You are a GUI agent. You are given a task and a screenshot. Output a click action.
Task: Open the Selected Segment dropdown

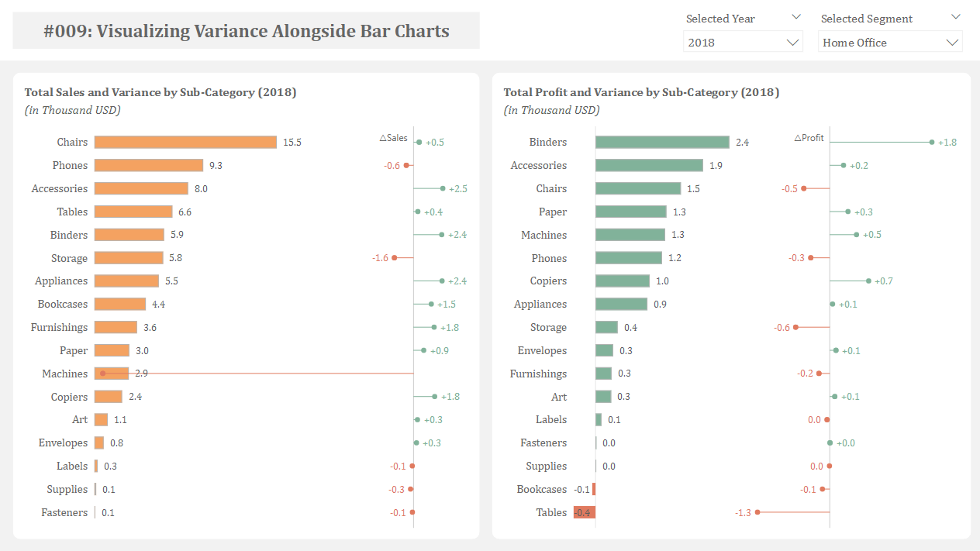(x=889, y=41)
